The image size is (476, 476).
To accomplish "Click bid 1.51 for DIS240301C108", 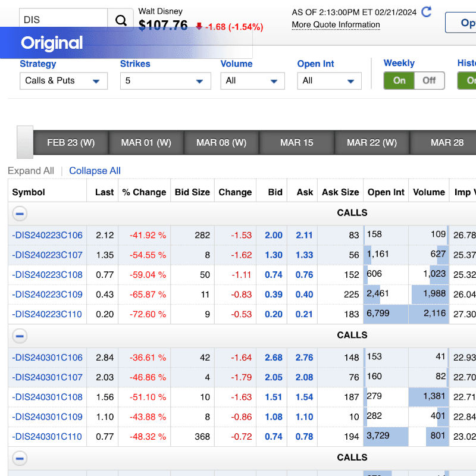I will click(274, 397).
